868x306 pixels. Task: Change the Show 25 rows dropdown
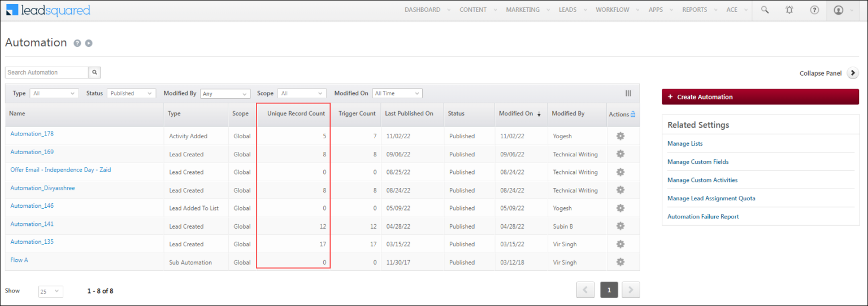pos(50,291)
